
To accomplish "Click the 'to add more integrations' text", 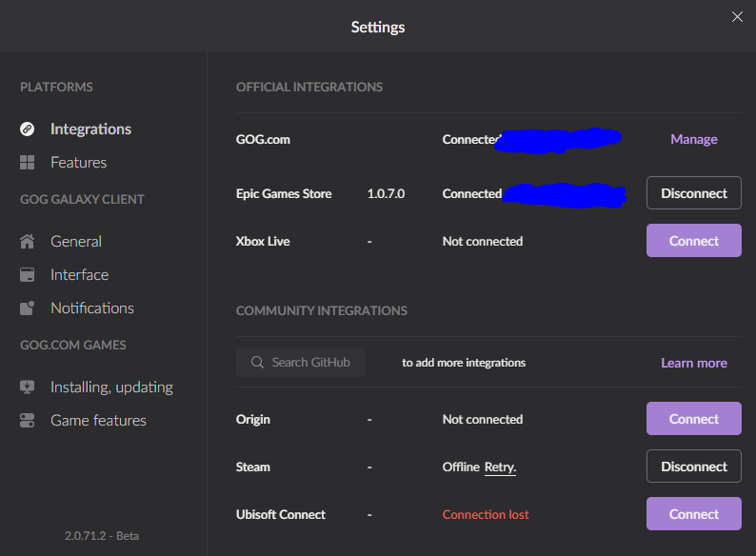I will (x=464, y=363).
